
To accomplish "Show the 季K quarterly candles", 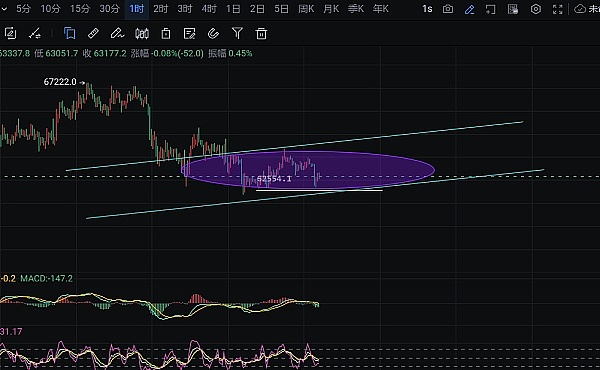I will click(x=356, y=9).
